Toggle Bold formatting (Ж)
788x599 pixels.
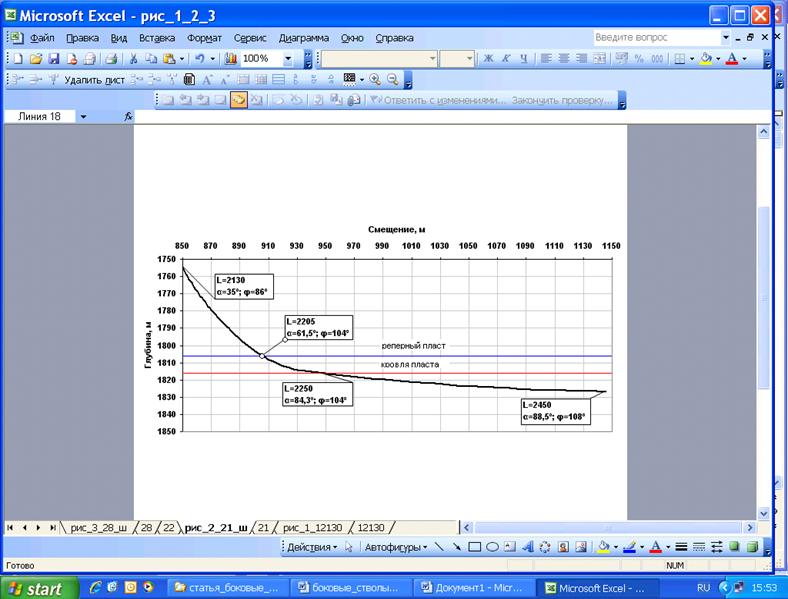click(489, 59)
